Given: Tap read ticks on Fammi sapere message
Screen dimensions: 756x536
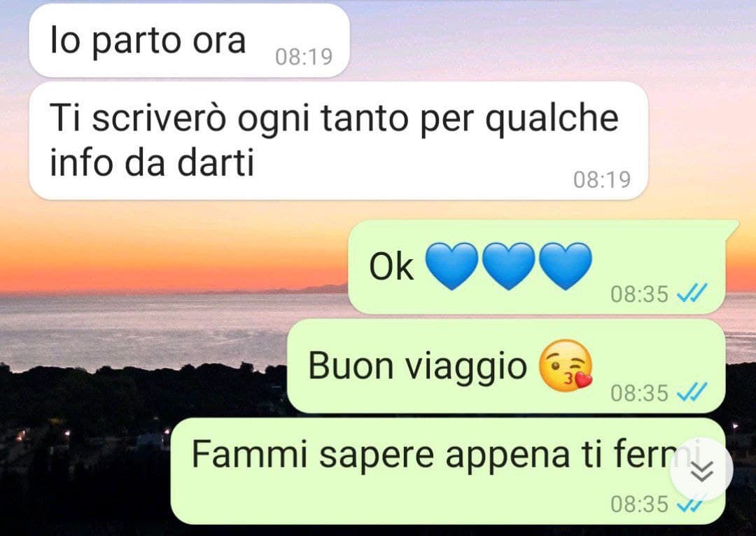Looking at the screenshot, I should click(689, 504).
